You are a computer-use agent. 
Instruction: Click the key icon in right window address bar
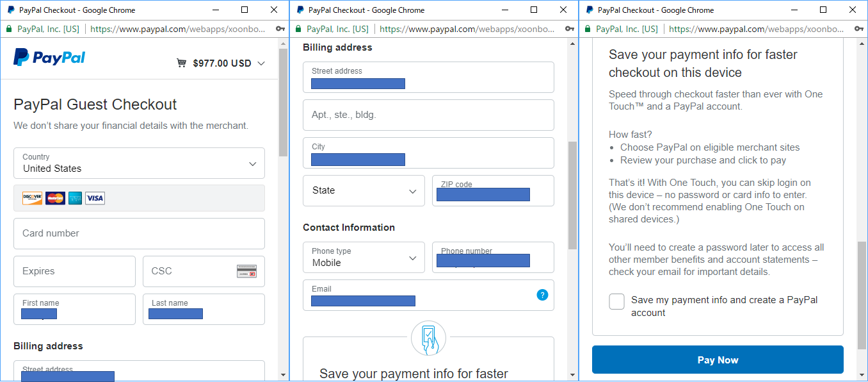pos(859,29)
